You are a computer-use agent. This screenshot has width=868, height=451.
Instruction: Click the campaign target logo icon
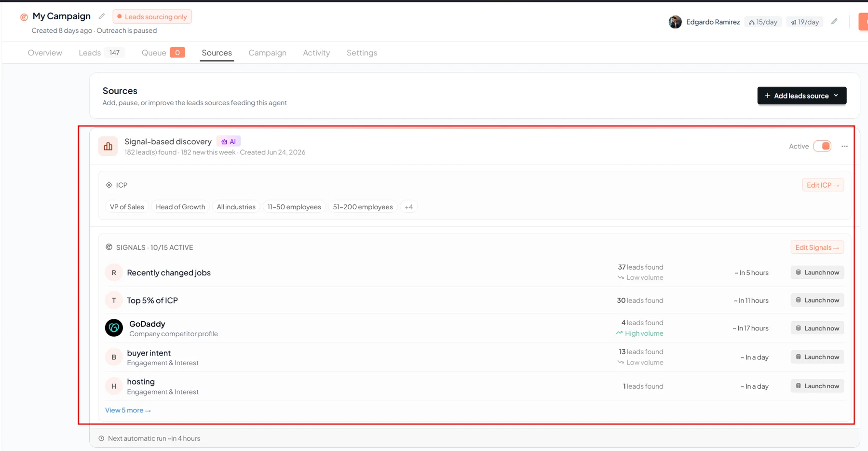(x=24, y=17)
